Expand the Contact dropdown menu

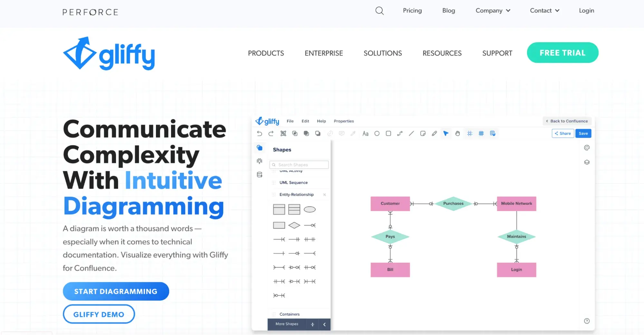(x=545, y=11)
